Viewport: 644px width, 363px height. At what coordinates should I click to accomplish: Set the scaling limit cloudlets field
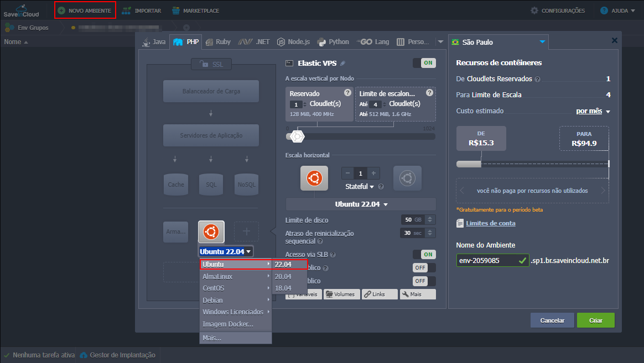point(376,104)
